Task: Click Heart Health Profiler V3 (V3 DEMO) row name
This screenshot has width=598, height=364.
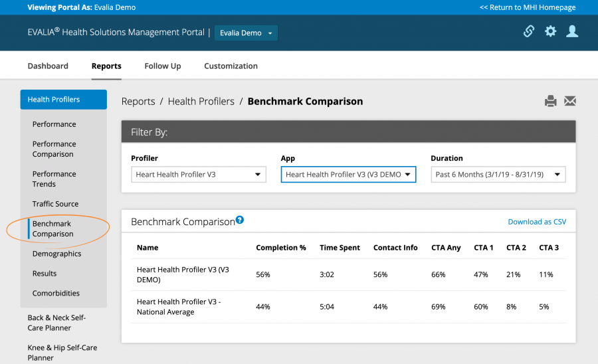Action: click(183, 274)
